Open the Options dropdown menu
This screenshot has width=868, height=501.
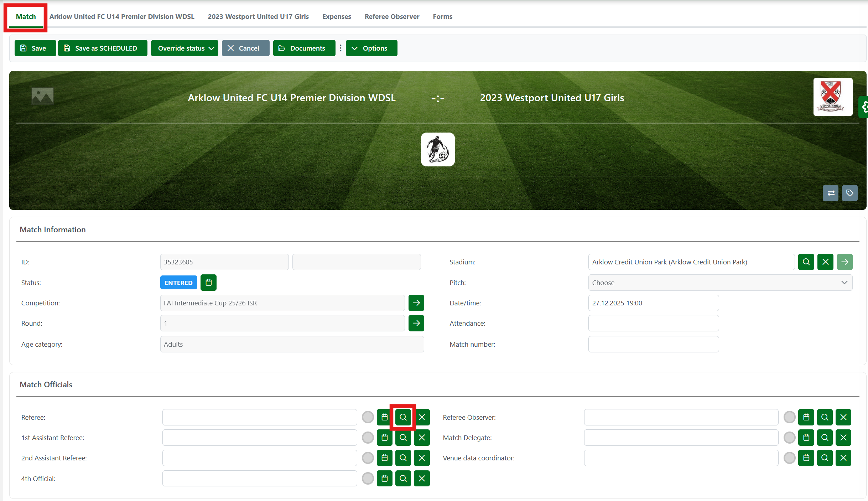[x=371, y=48]
